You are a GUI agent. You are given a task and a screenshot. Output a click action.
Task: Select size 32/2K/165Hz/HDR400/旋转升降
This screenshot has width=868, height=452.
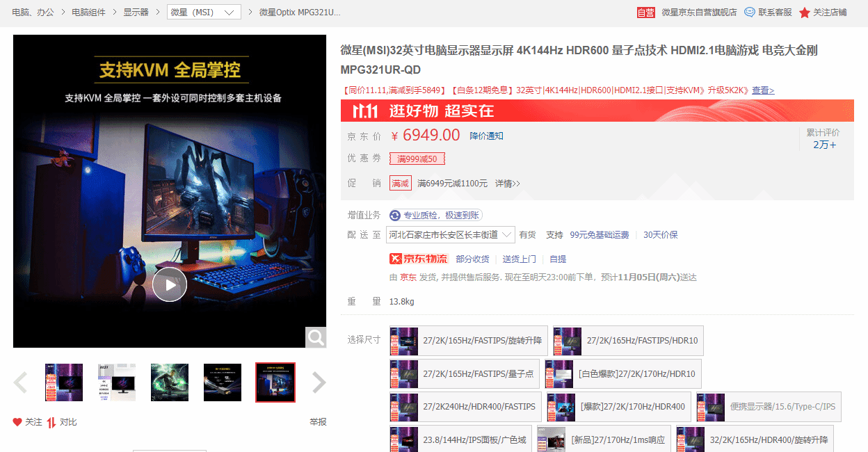tap(755, 439)
